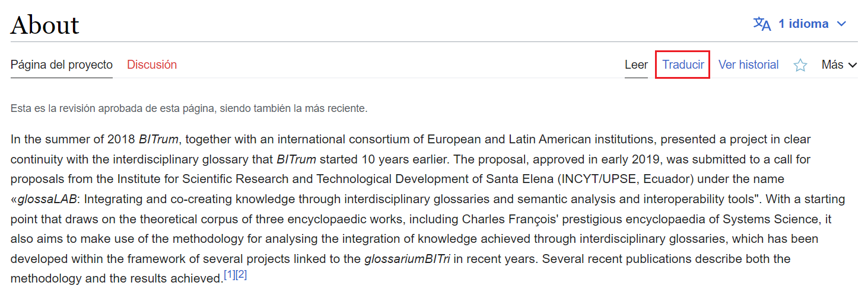The image size is (868, 292).
Task: Select the "Leer" view tab
Action: (x=636, y=65)
